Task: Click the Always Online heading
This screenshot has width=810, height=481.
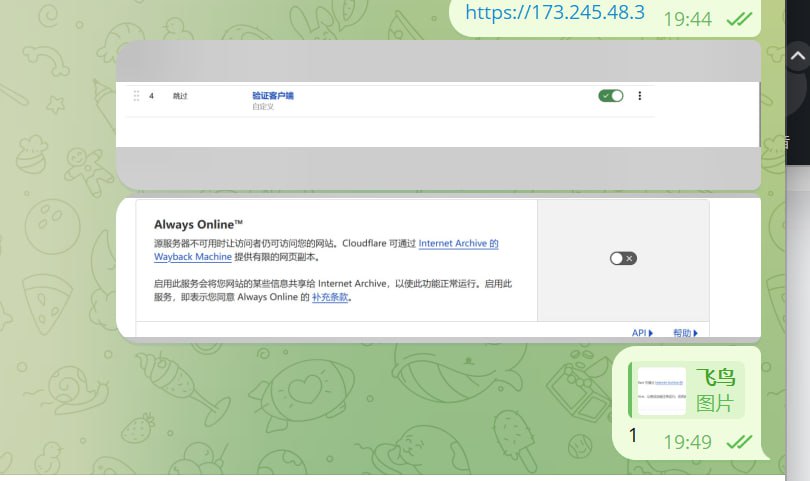Action: click(x=198, y=224)
